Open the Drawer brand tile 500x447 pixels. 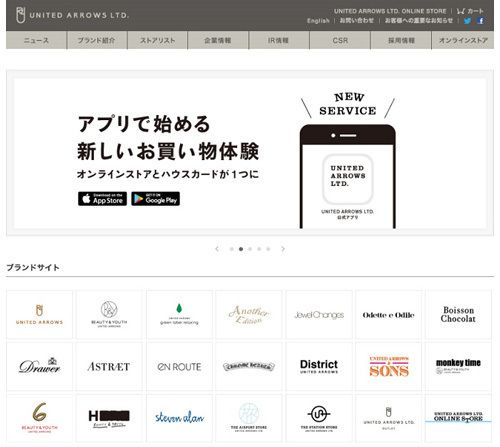(x=39, y=366)
